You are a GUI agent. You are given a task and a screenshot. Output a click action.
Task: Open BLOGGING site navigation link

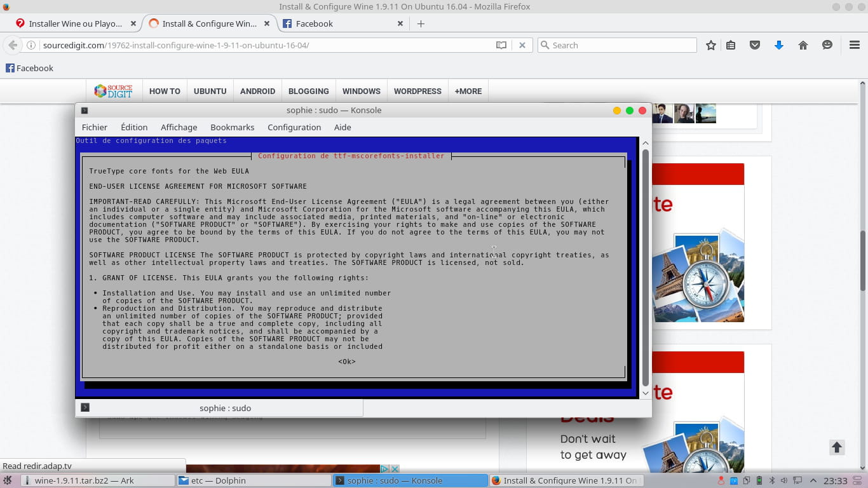click(308, 91)
